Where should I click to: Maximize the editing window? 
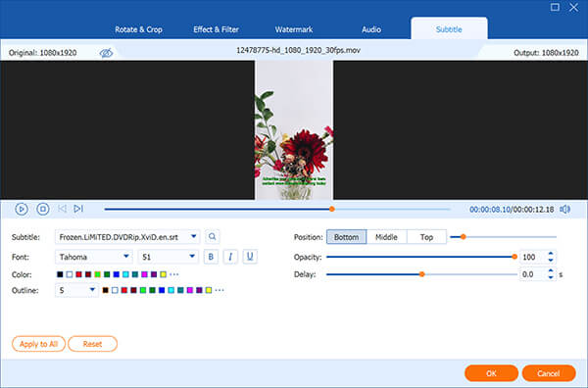click(x=555, y=7)
